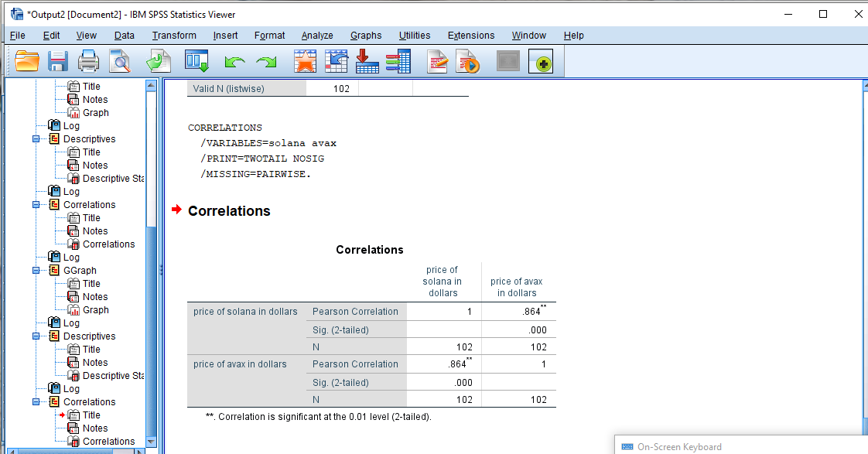Viewport: 868px width, 454px height.
Task: Collapse the Correlations node containing the red-arrow Title
Action: click(x=36, y=402)
